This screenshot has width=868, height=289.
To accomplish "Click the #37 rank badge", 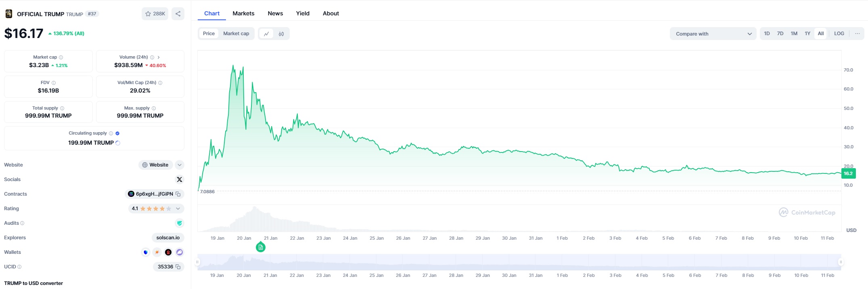I will [x=92, y=14].
